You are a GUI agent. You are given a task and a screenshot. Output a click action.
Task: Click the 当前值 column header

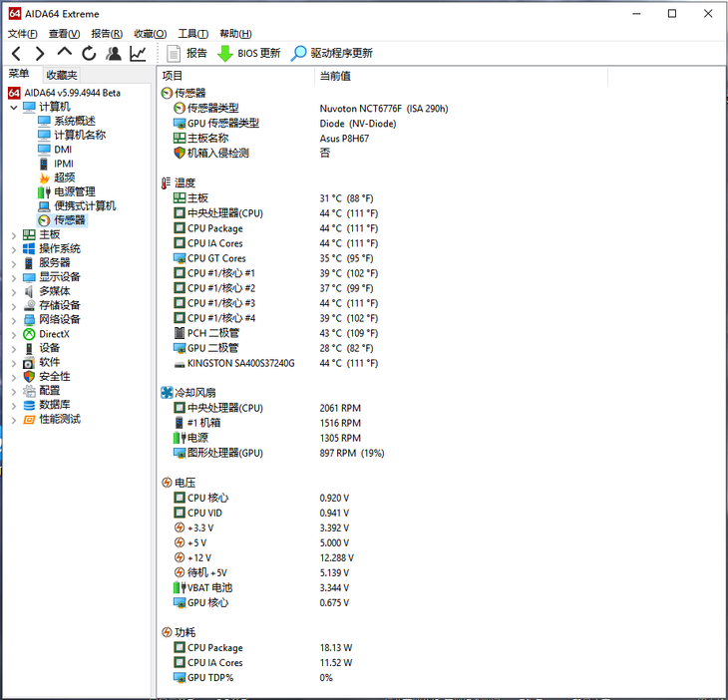[x=461, y=76]
